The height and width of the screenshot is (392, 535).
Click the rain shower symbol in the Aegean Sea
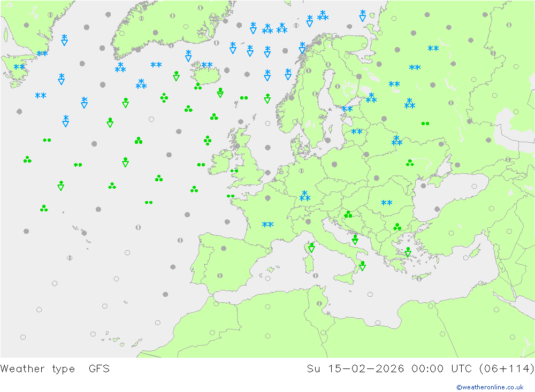point(408,252)
